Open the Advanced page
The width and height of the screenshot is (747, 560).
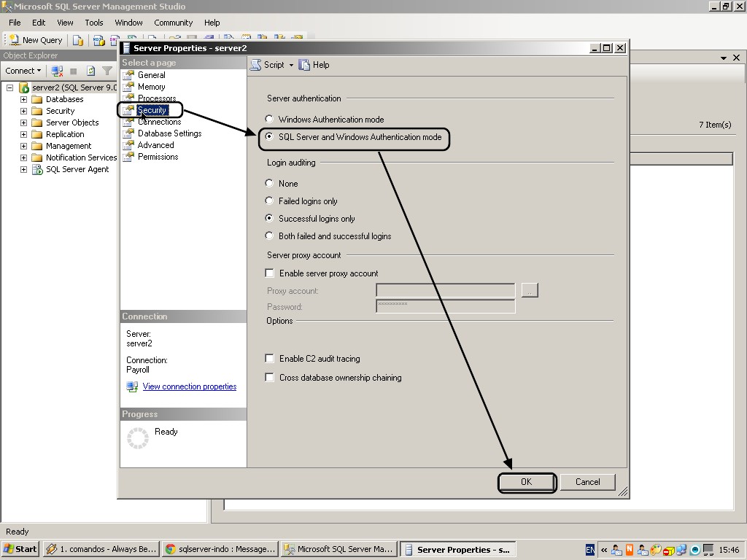coord(155,145)
